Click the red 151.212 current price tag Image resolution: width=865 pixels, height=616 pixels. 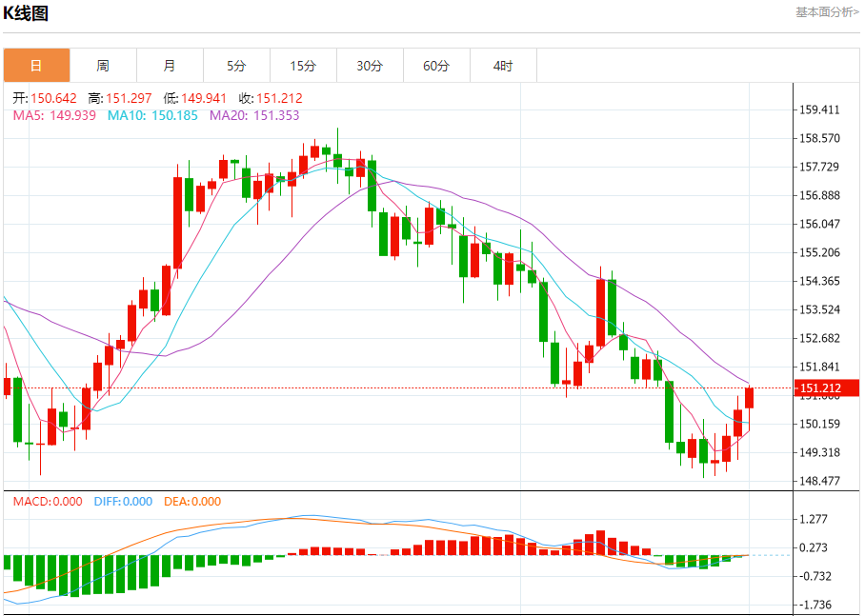pyautogui.click(x=826, y=387)
